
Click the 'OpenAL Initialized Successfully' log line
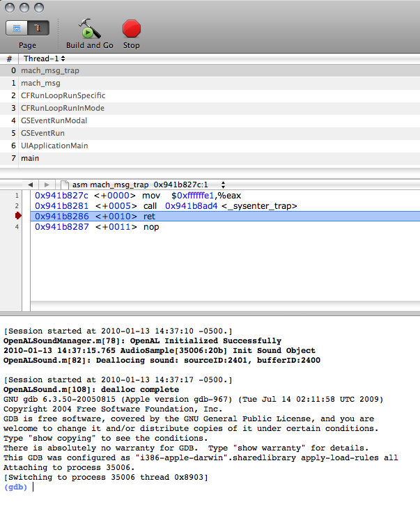pos(142,341)
